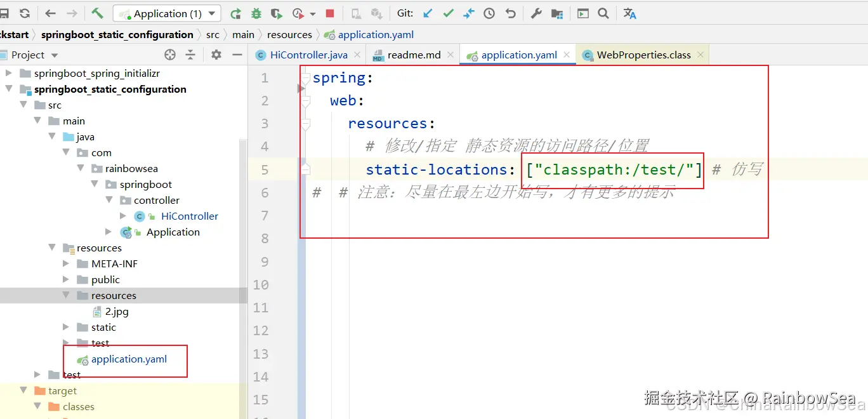Open the dropdown arrow beside the Profiler icon
Screen dimensions: 868x419
pyautogui.click(x=313, y=14)
